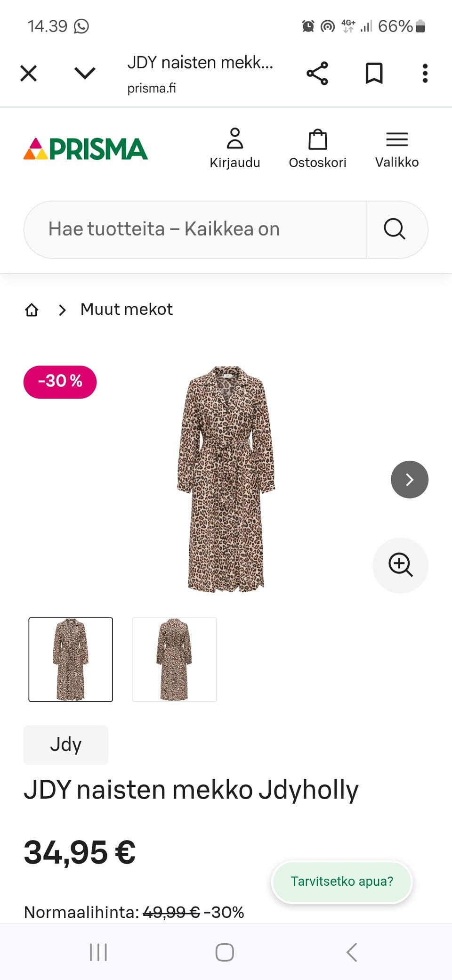Zoom the product image with magnifier plus
452x980 pixels.
400,565
